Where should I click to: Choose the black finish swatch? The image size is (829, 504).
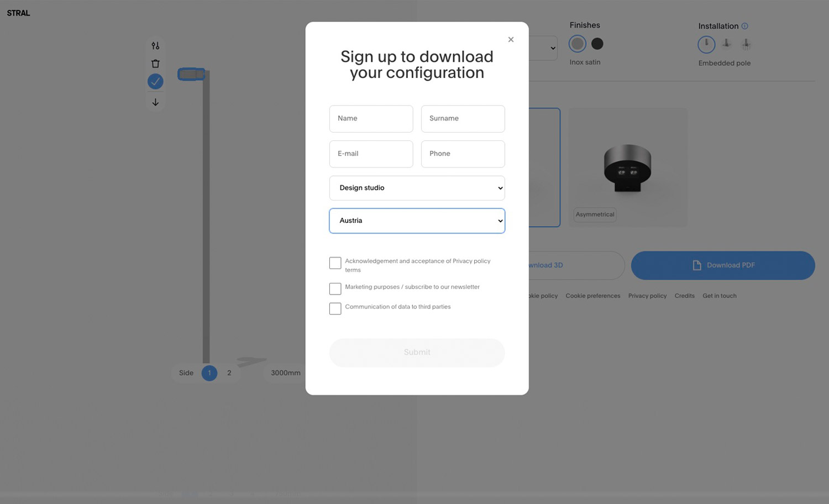597,44
